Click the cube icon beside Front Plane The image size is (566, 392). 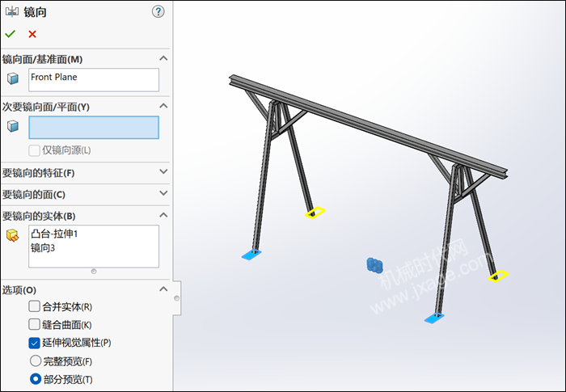point(13,78)
